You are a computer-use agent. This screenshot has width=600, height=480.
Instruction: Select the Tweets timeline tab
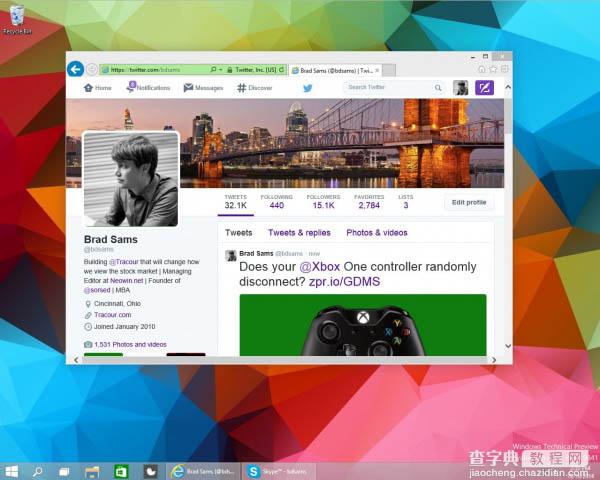click(x=238, y=233)
